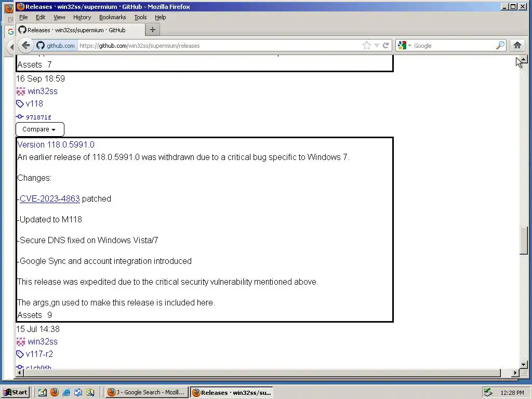Expand Assets 7 section
The height and width of the screenshot is (399, 532).
tap(35, 64)
